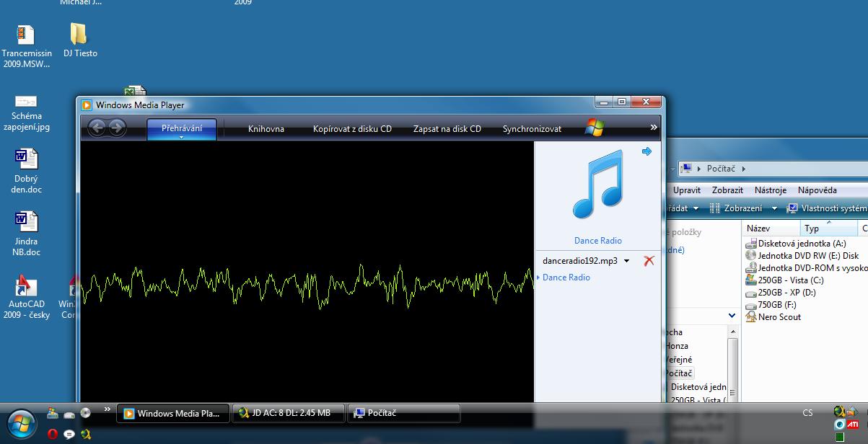Sort by the Typ column header

coord(828,228)
